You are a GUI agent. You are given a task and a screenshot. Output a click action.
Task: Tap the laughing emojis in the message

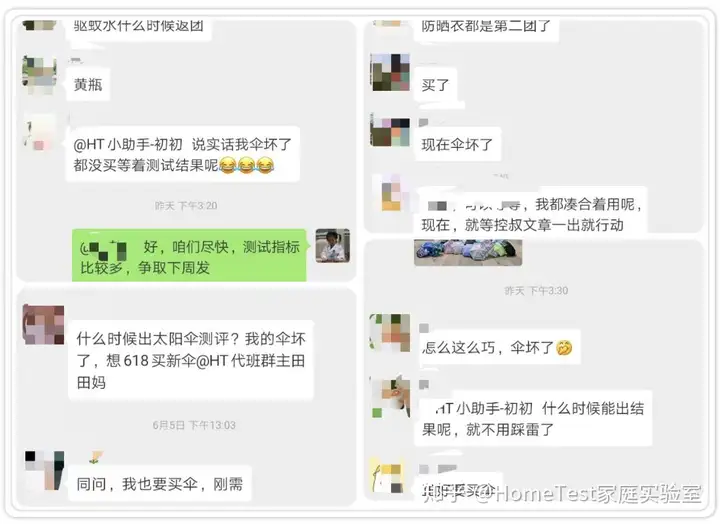pyautogui.click(x=247, y=165)
